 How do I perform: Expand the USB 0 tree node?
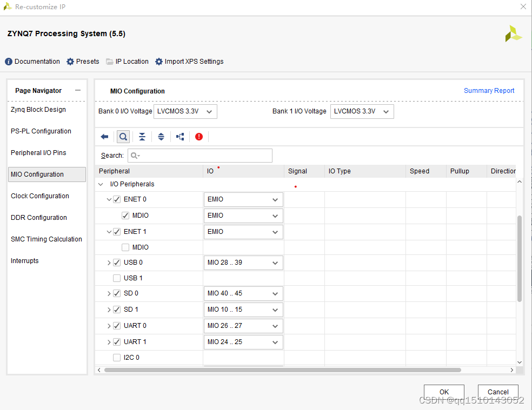click(109, 263)
